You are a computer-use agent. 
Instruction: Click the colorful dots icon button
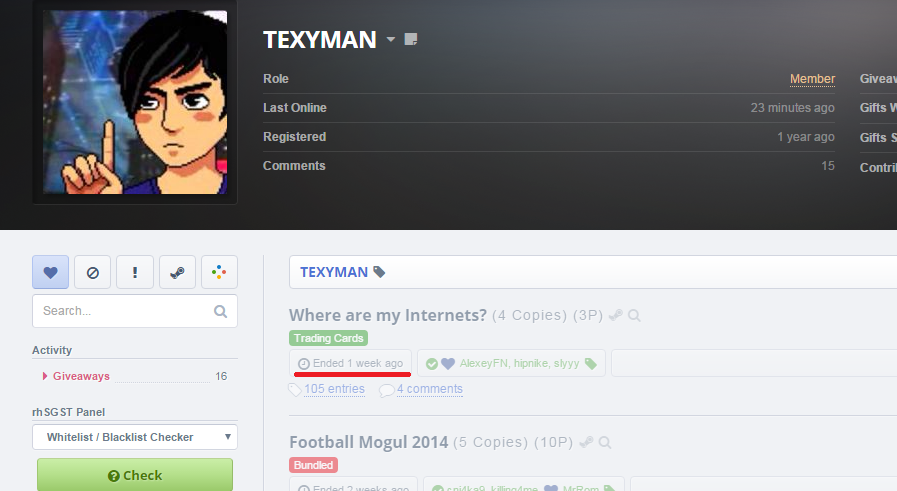click(219, 272)
